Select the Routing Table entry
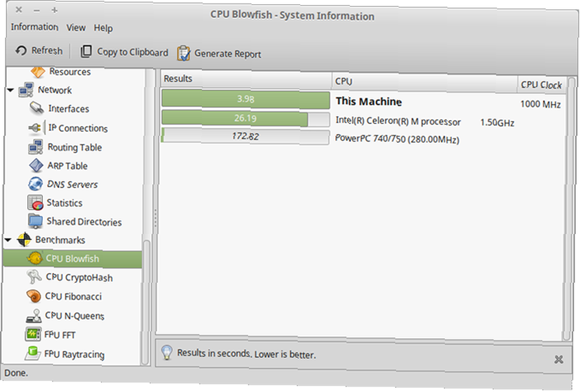The image size is (580, 392). pyautogui.click(x=75, y=147)
